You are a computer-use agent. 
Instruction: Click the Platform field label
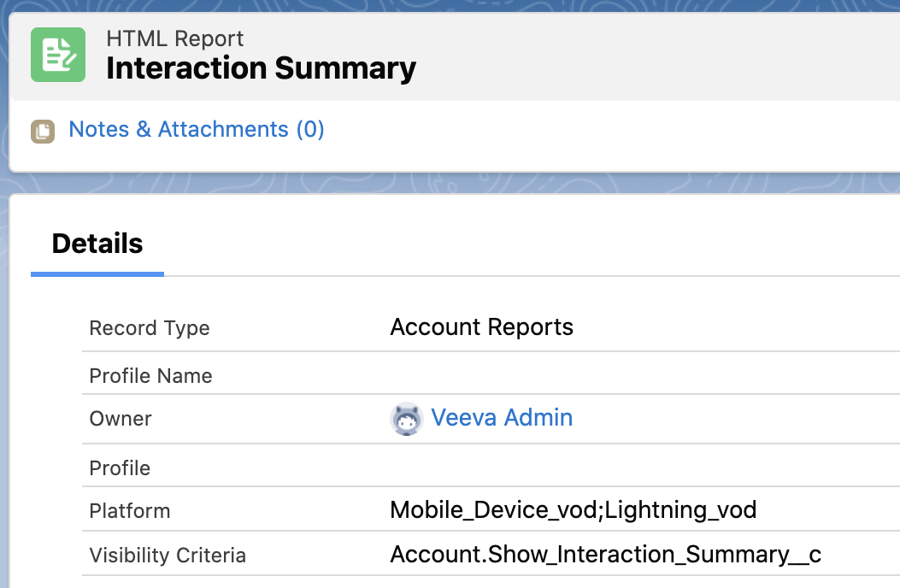click(130, 511)
